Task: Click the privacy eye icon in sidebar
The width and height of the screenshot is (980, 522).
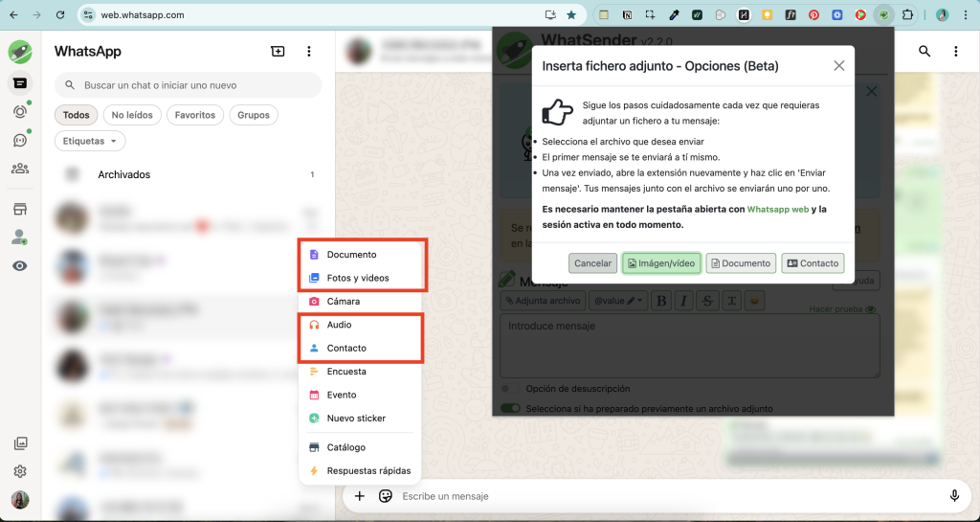Action: tap(19, 266)
